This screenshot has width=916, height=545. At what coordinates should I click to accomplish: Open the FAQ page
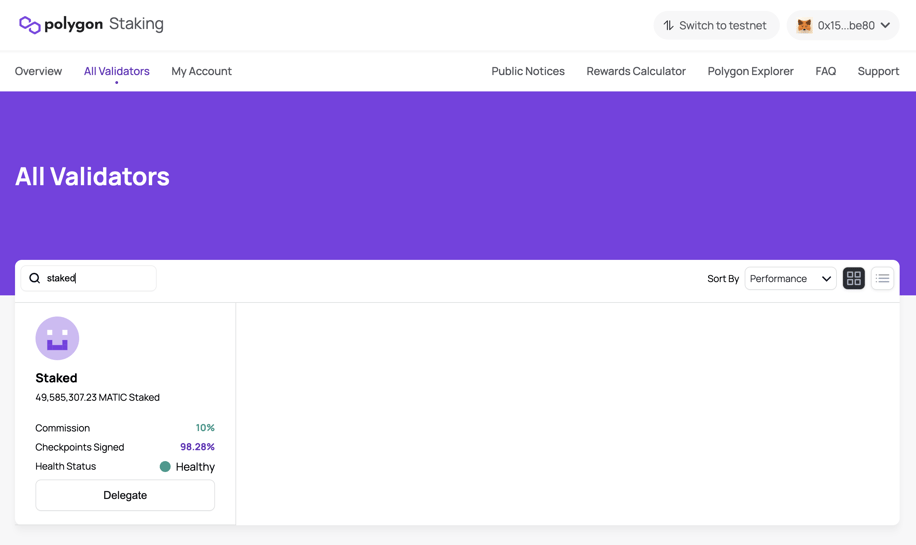point(825,71)
